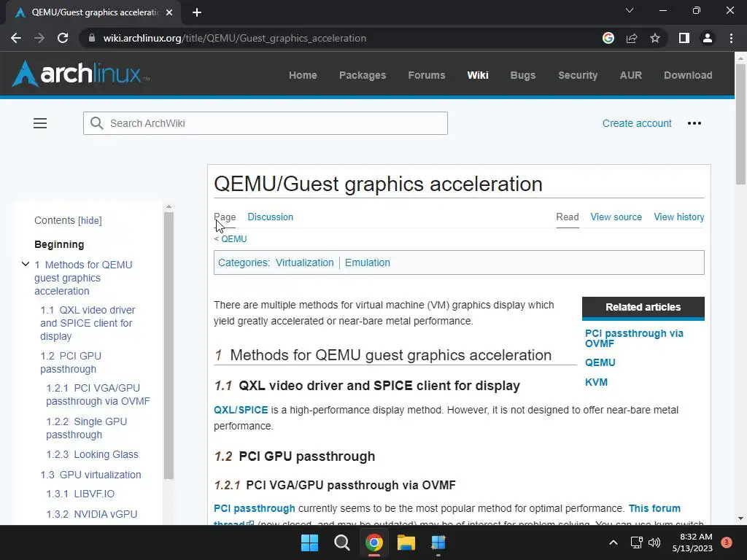Open Windows Start menu
Viewport: 747px width, 560px height.
[x=309, y=542]
